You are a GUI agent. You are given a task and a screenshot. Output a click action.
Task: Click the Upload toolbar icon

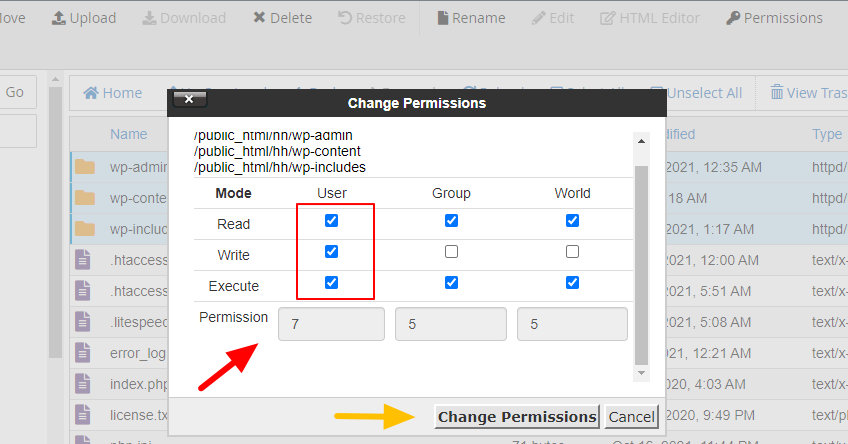pyautogui.click(x=59, y=18)
